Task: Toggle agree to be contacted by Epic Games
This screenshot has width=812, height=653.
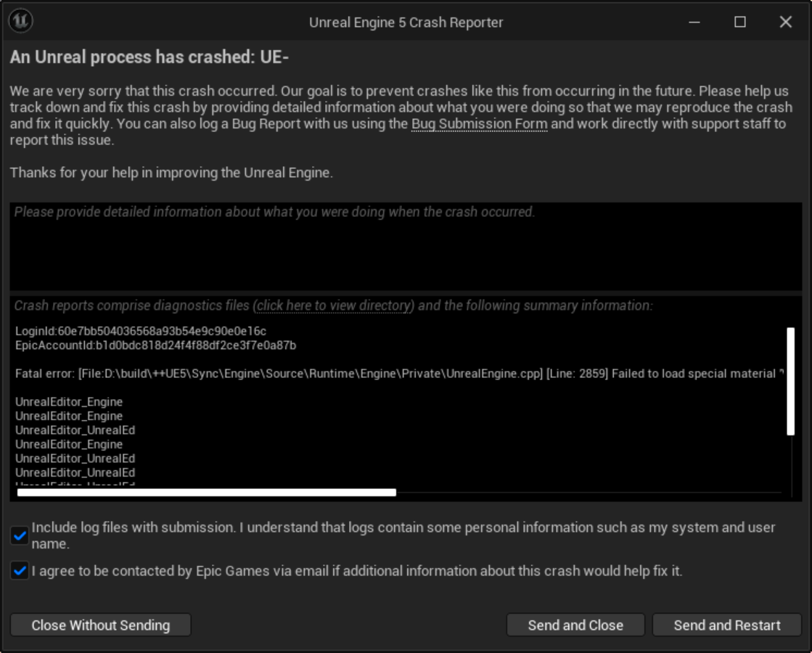Action: tap(20, 571)
